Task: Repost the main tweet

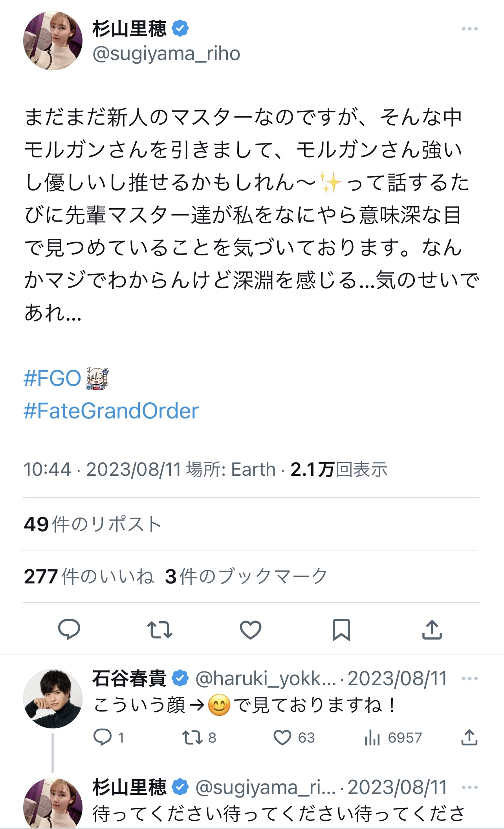Action: click(x=159, y=629)
